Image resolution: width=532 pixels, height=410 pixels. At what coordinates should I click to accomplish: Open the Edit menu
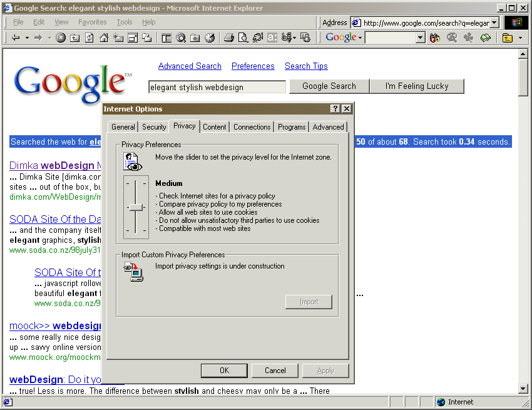[39, 22]
